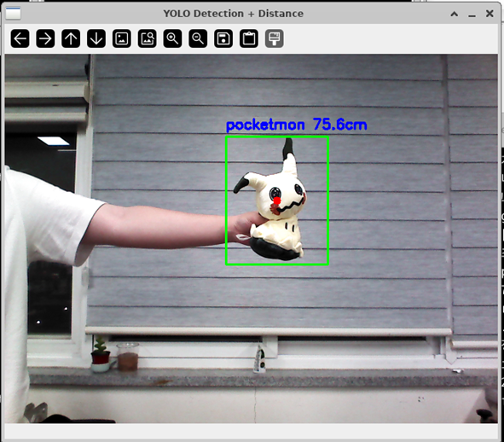Copy image to clipboard icon

click(x=249, y=38)
